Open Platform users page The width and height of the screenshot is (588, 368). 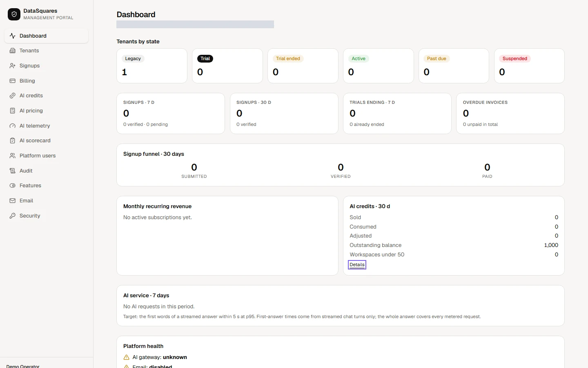[46, 156]
